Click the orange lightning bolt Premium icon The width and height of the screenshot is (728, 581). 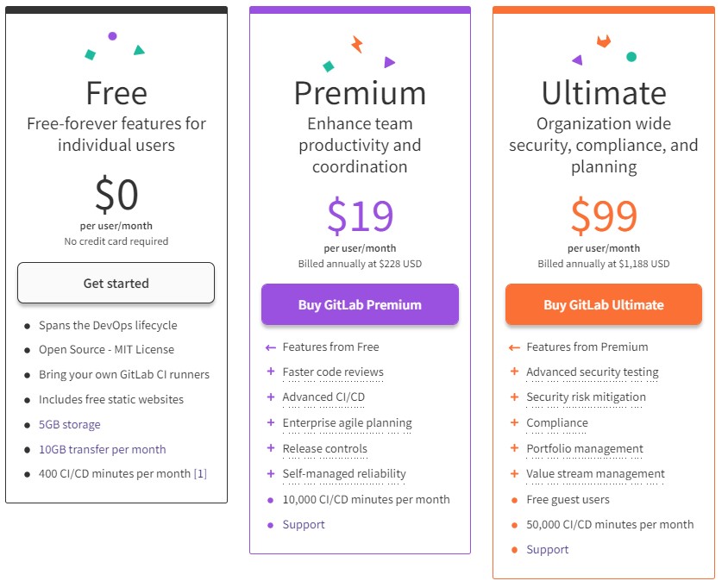(x=357, y=44)
